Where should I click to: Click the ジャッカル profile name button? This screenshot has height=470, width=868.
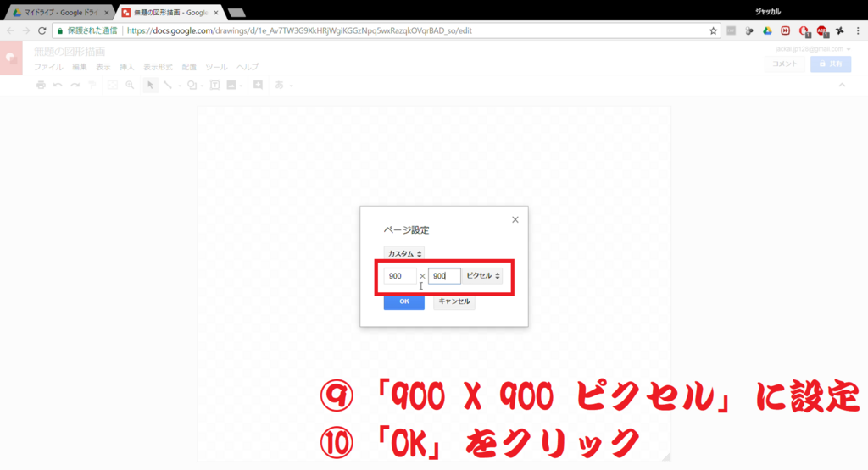pyautogui.click(x=768, y=12)
